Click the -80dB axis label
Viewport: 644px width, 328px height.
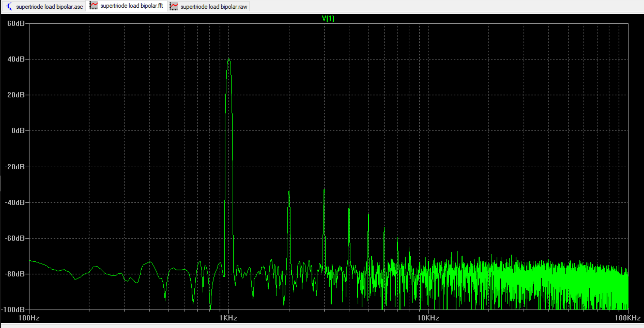tap(15, 274)
